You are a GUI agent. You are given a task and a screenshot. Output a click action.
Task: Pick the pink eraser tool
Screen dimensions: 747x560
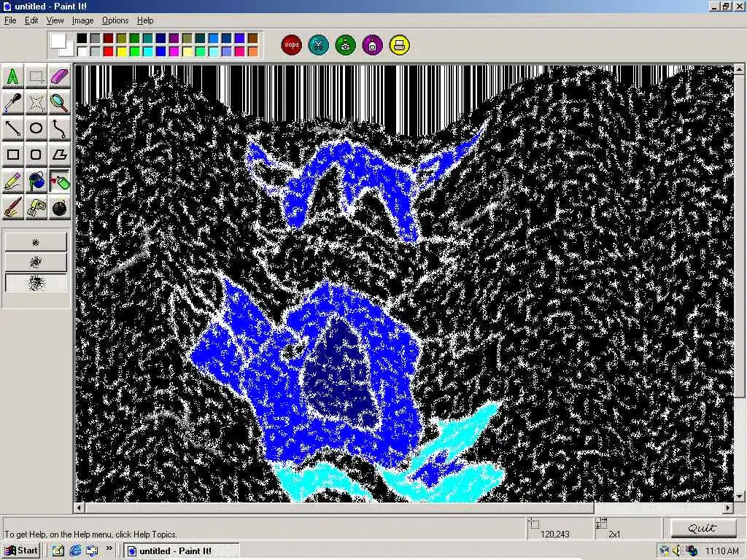point(60,76)
